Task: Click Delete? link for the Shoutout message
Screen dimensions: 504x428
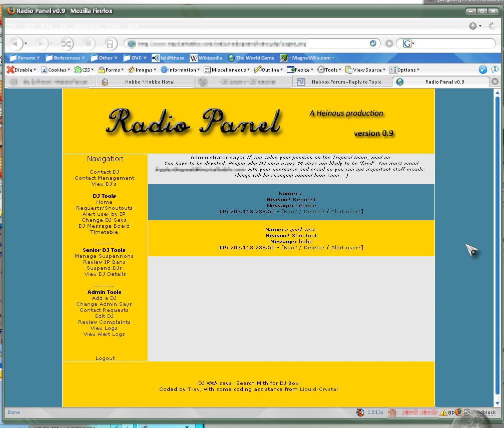Action: [x=314, y=248]
